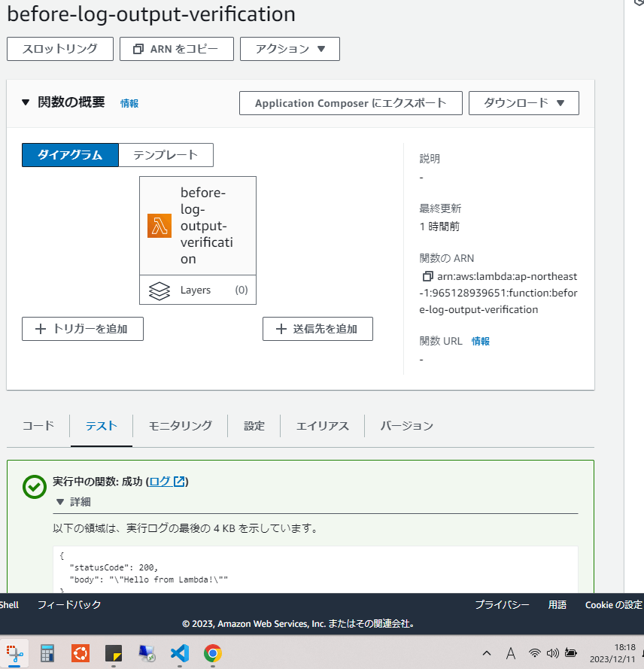644x669 pixels.
Task: Switch to the コード tab
Action: click(x=38, y=426)
